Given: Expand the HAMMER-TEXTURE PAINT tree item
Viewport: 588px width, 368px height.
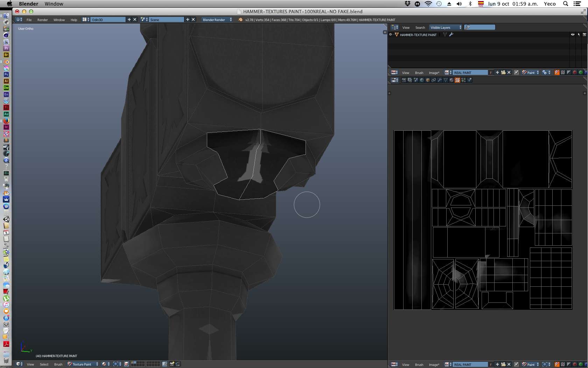Looking at the screenshot, I should 391,35.
